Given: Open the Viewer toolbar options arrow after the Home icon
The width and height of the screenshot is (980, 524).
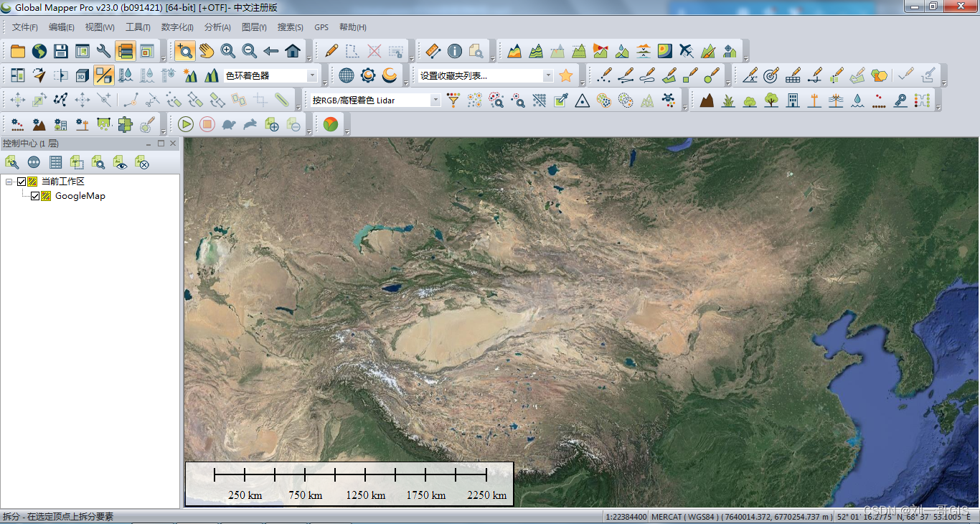Looking at the screenshot, I should point(308,57).
